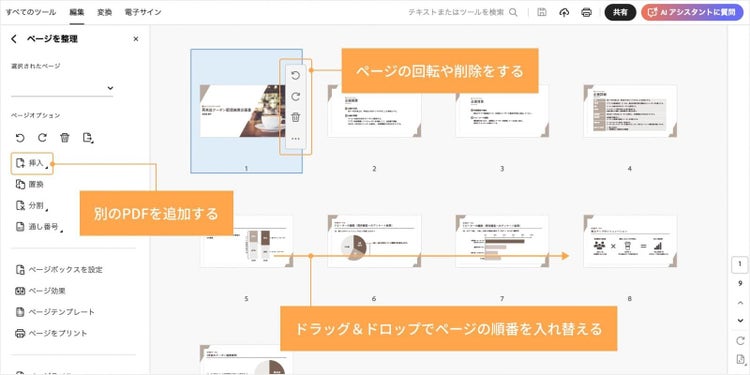
Task: Click the 共有 button
Action: click(620, 12)
